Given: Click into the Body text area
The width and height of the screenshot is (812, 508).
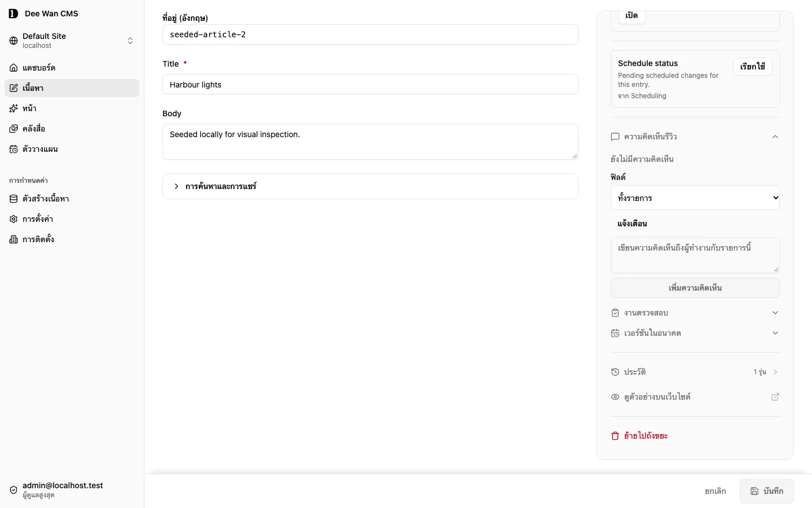Looking at the screenshot, I should pyautogui.click(x=370, y=142).
